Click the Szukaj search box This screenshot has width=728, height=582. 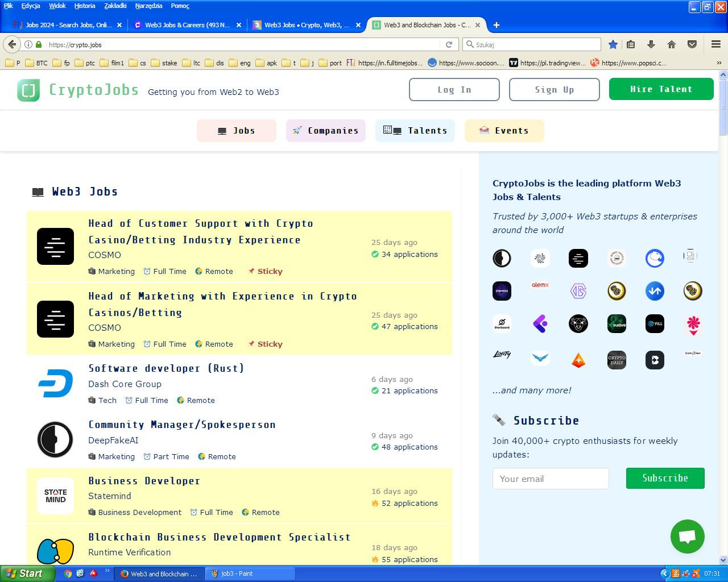coord(532,44)
